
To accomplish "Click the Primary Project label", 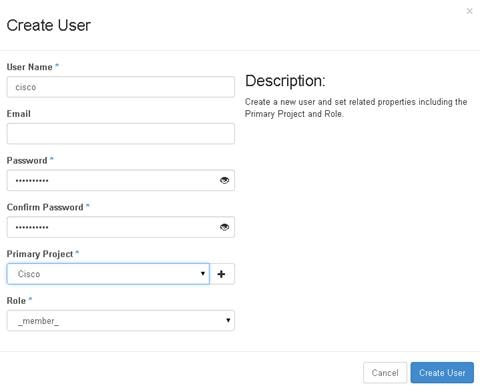I will tap(40, 254).
